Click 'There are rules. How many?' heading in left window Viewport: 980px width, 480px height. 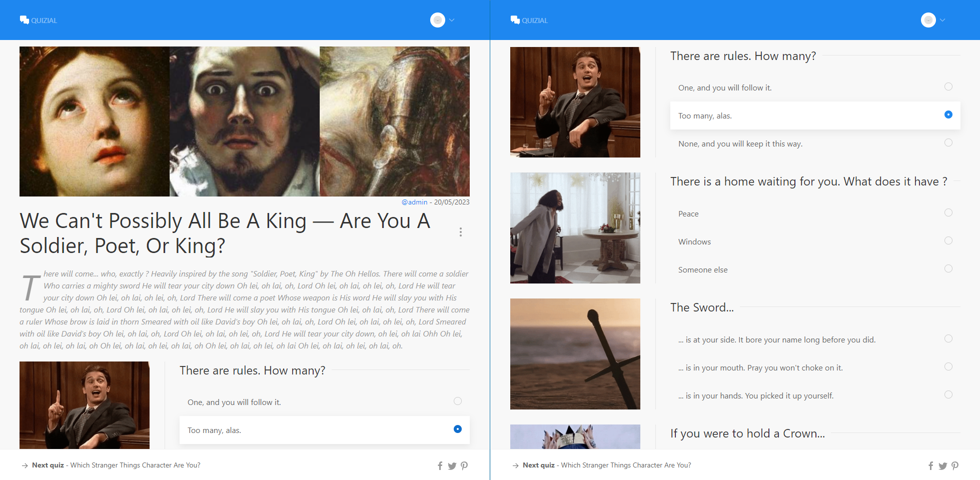(252, 370)
